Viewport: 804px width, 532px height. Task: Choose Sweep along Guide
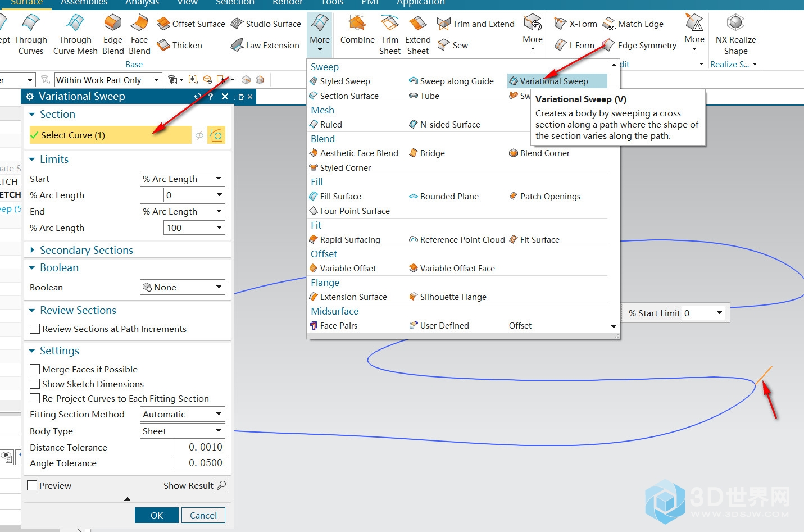(x=452, y=81)
